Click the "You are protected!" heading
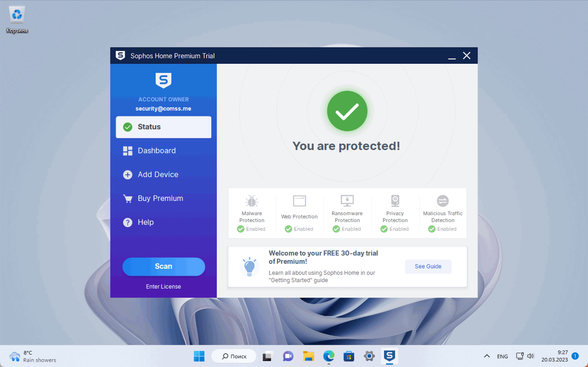Viewport: 588px width, 367px height. pyautogui.click(x=347, y=146)
